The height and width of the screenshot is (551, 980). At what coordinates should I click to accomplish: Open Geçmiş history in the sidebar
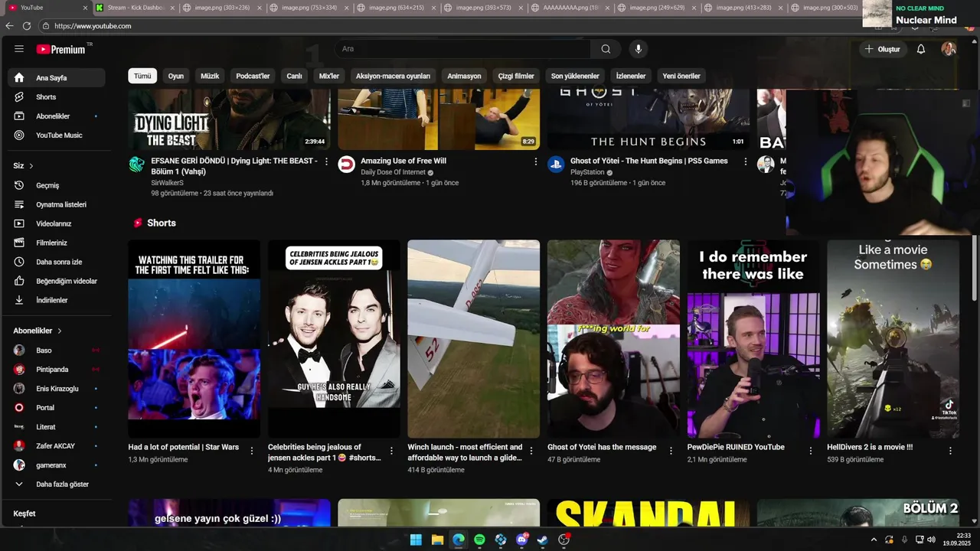pos(57,185)
